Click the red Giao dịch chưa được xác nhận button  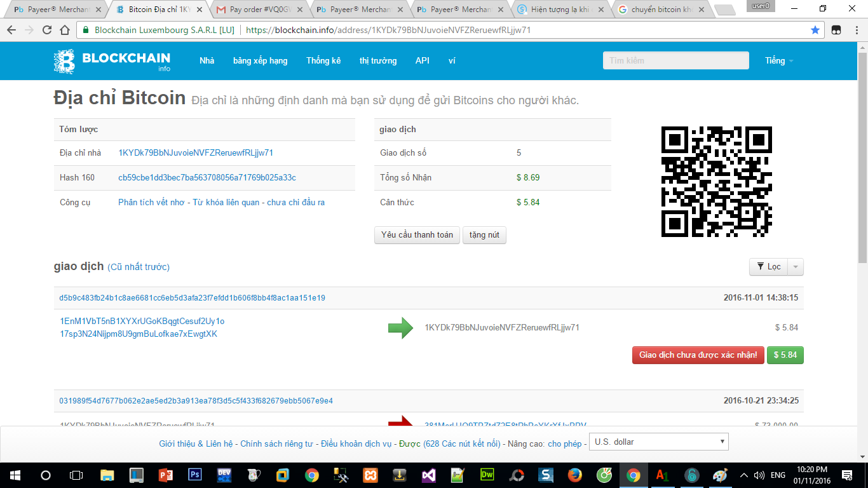(698, 355)
